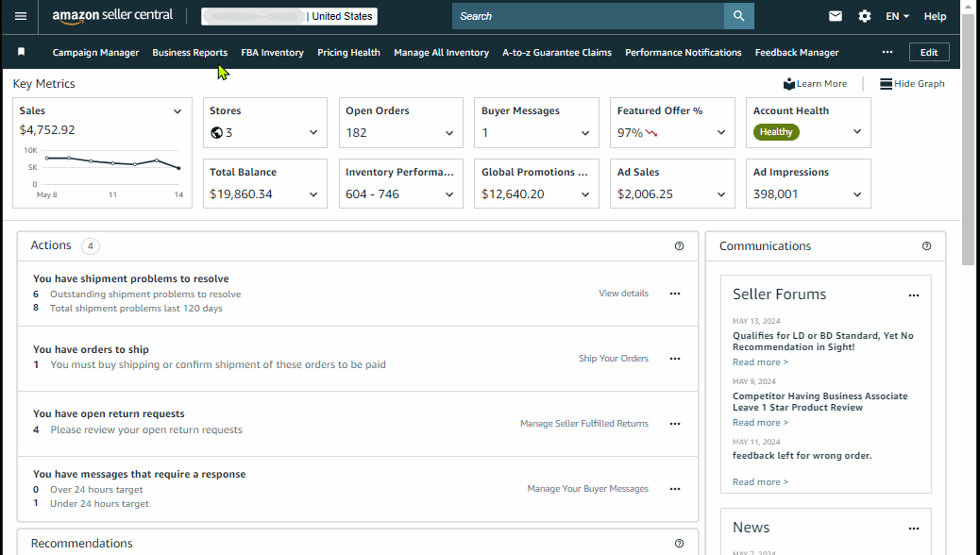Open options for the open return requests row
The width and height of the screenshot is (980, 555).
(675, 424)
